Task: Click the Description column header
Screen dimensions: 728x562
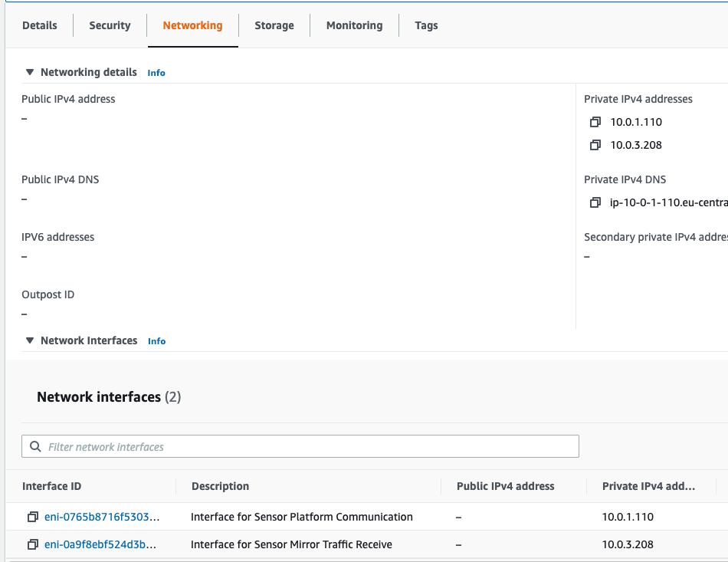Action: [220, 486]
